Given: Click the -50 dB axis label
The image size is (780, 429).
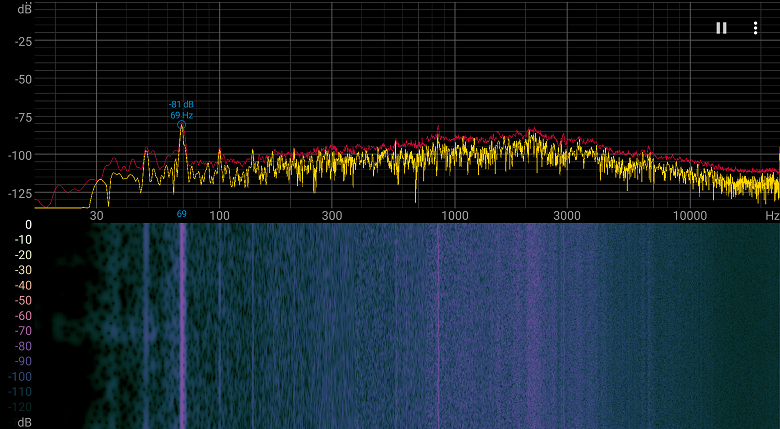Looking at the screenshot, I should 21,80.
